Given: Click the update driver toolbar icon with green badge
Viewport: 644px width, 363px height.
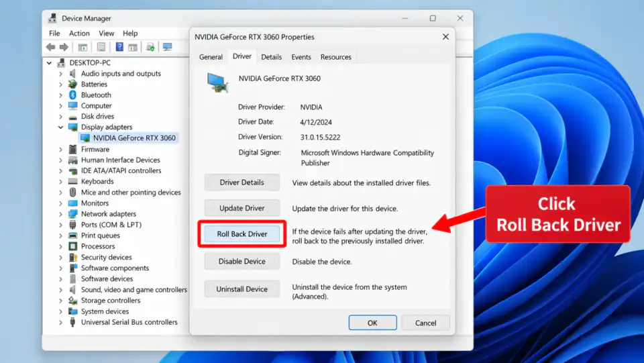Looking at the screenshot, I should coord(150,47).
